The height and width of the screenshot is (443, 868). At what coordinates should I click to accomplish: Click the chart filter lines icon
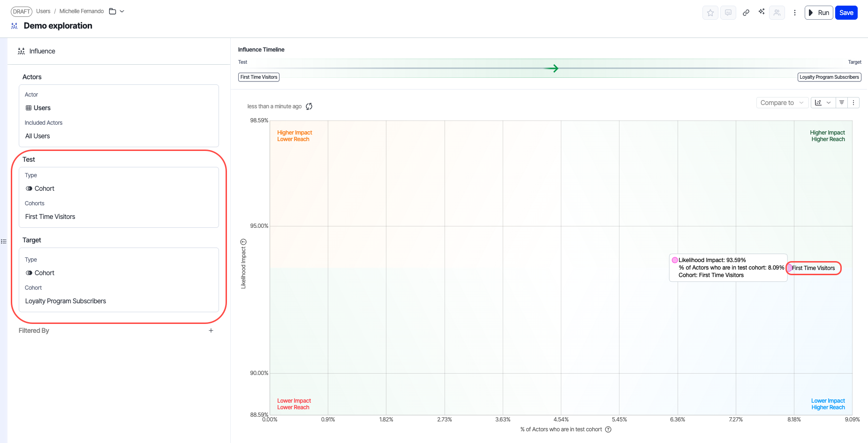(842, 103)
